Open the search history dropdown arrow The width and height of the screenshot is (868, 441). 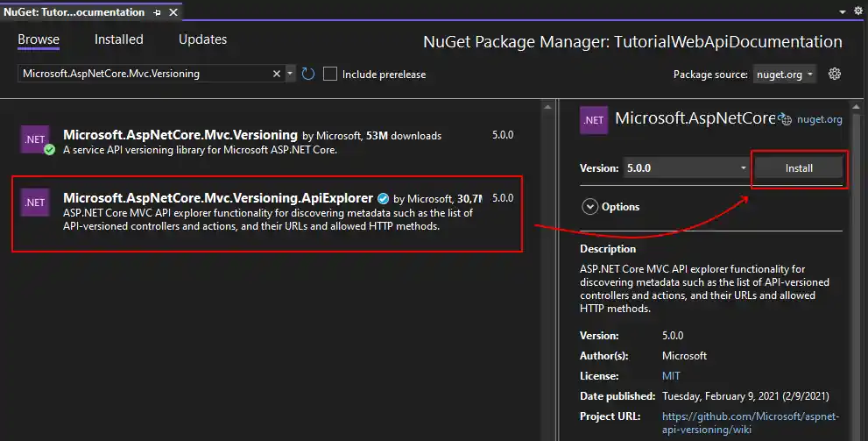pos(290,74)
